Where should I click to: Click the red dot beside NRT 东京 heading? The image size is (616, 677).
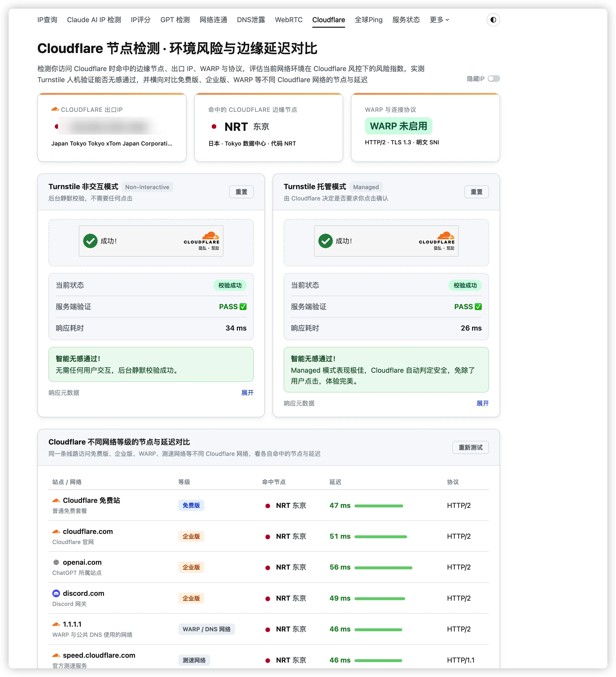pos(214,126)
